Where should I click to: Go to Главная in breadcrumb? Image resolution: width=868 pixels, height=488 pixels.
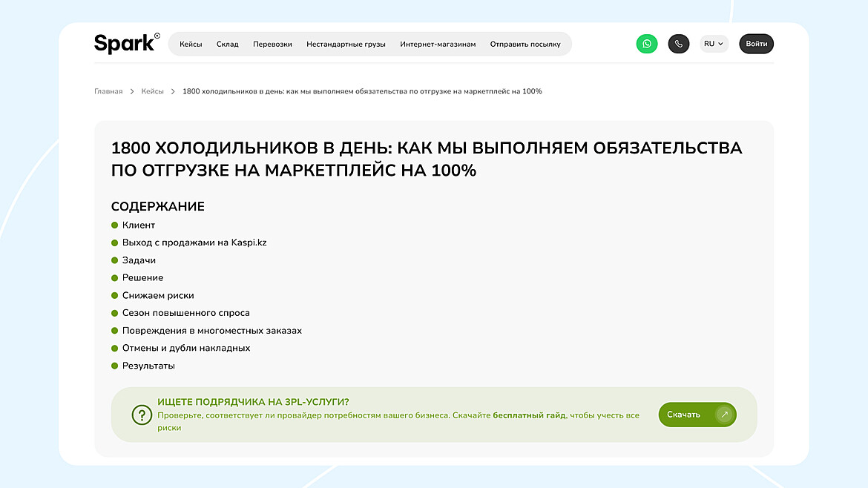[108, 91]
